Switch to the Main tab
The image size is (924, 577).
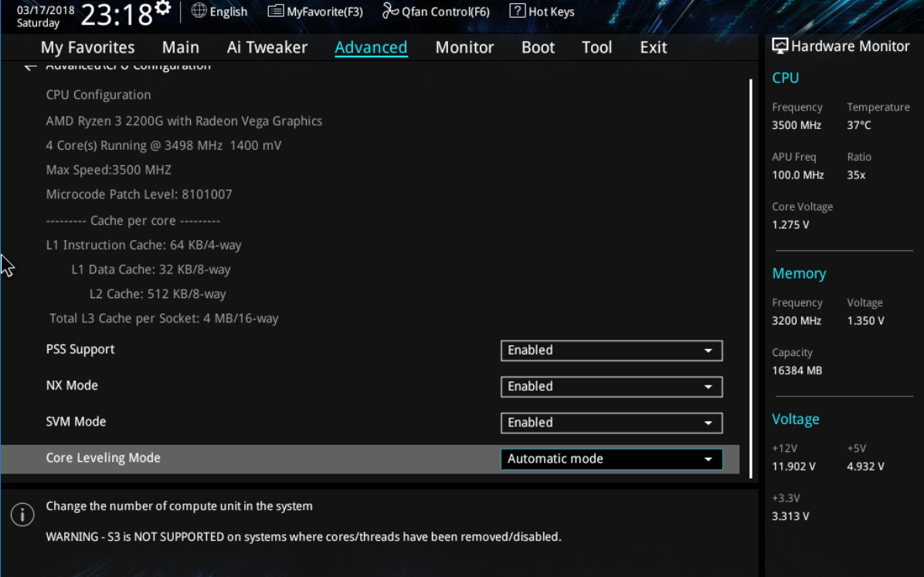(180, 47)
